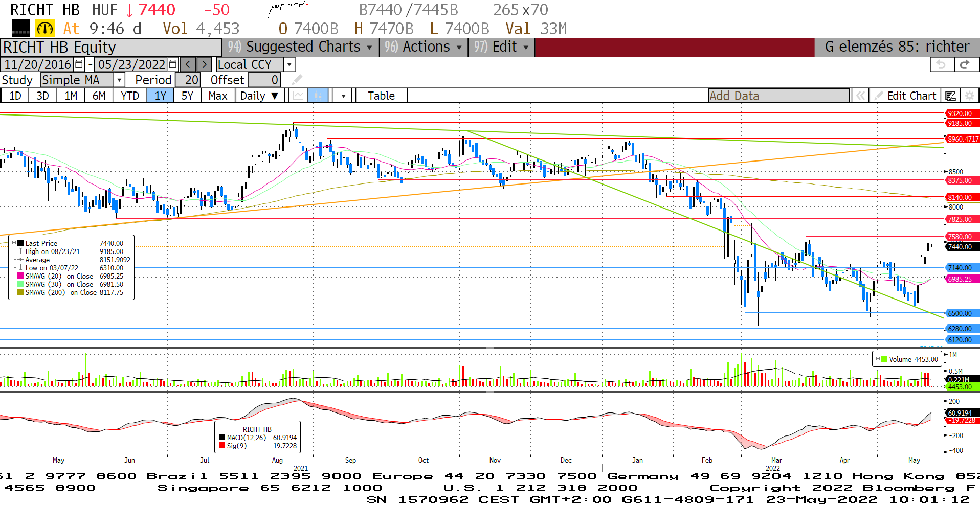This screenshot has width=980, height=528.
Task: Click SMAVG (30) green color swatch
Action: click(20, 284)
